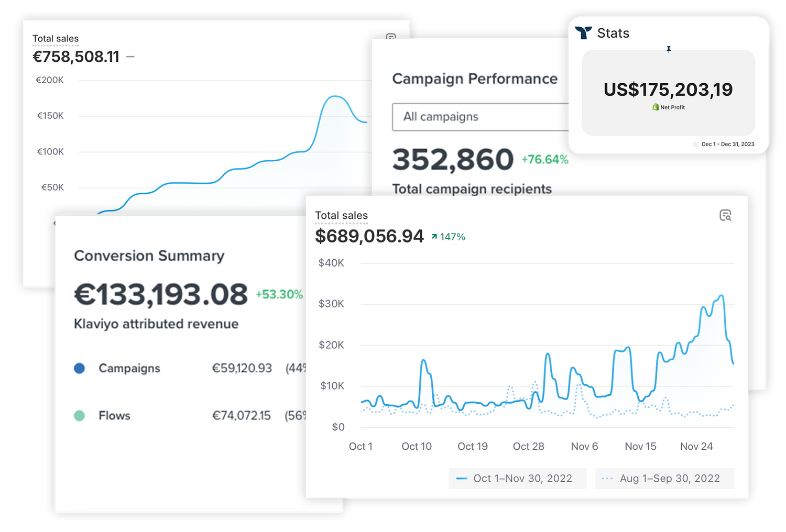Click the Triple Whale logo beside Stats
The image size is (786, 532).
point(583,33)
